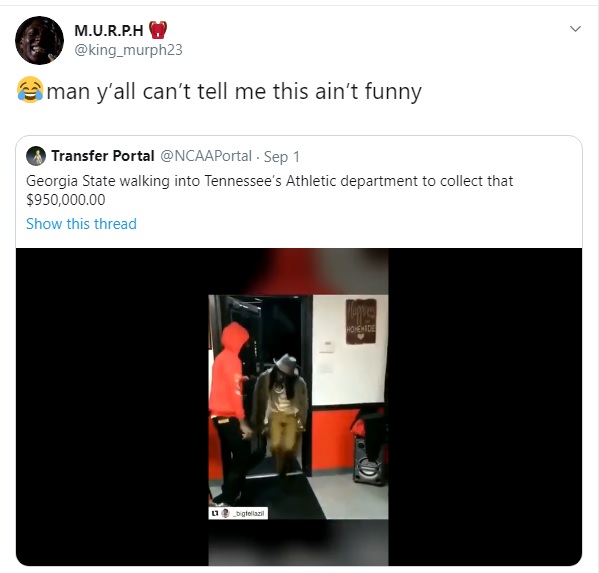Open the @king_murph23 handle link

(x=128, y=50)
